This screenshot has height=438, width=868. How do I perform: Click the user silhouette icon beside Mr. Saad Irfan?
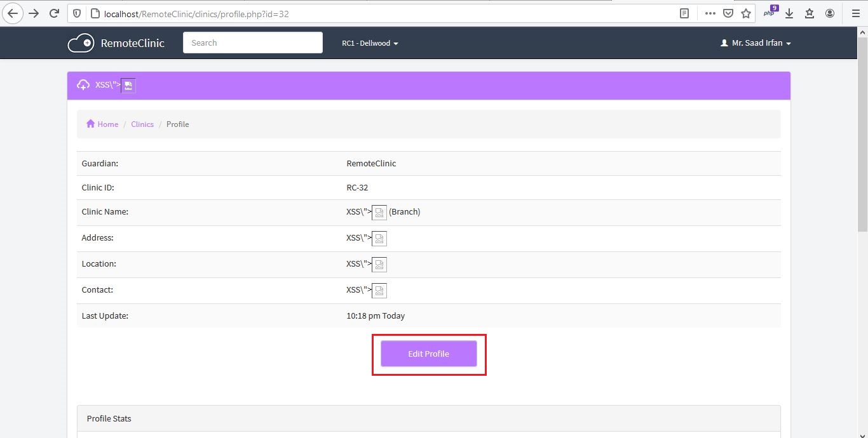pyautogui.click(x=724, y=43)
